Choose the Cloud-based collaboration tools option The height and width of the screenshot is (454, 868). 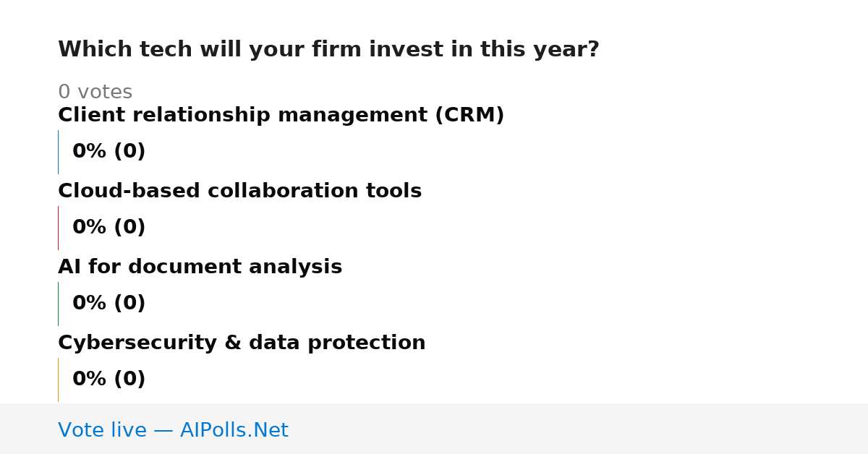(239, 192)
